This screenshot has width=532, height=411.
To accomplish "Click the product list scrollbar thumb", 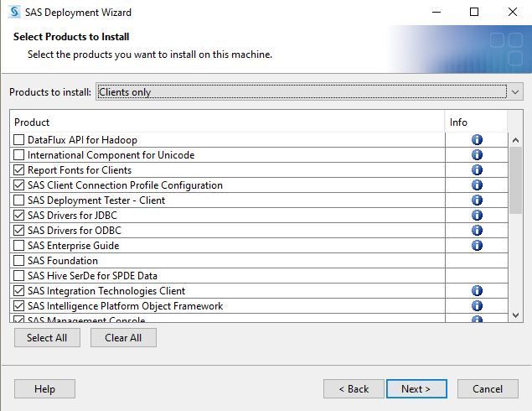I will [515, 180].
